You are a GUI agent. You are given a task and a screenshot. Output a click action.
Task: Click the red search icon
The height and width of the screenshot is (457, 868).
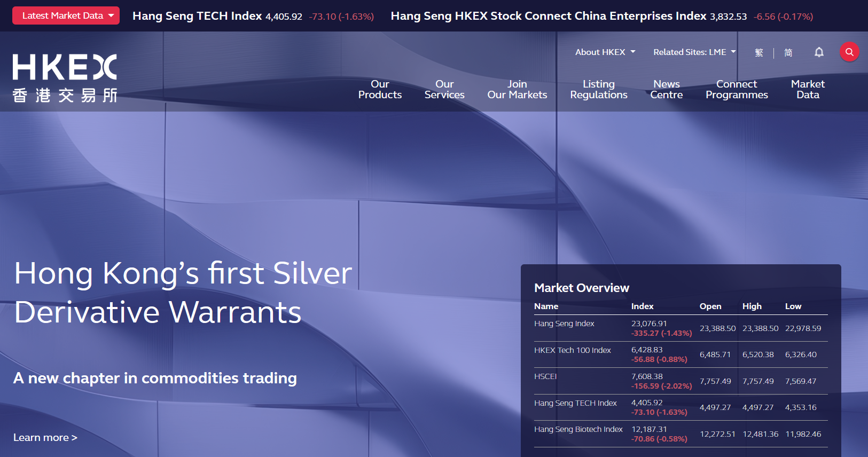click(x=849, y=52)
